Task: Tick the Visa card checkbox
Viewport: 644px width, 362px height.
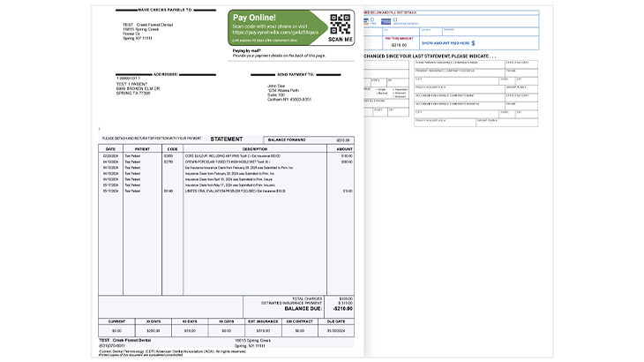Action: [372, 19]
